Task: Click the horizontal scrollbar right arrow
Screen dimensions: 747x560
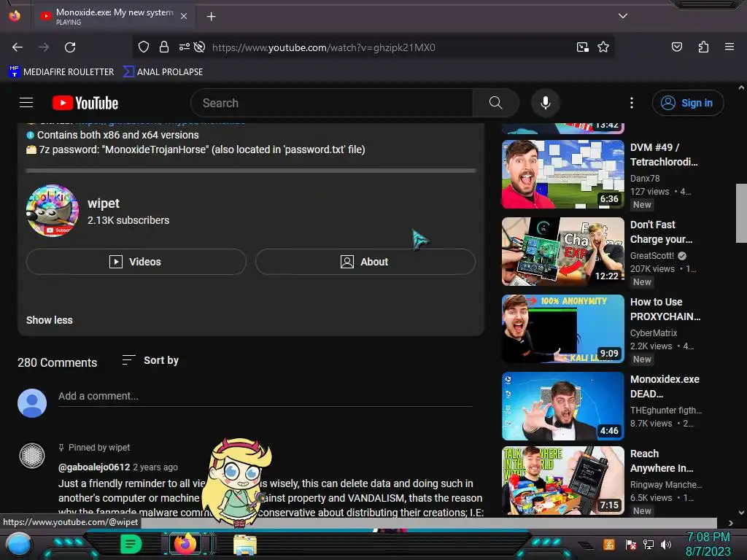Action: click(x=730, y=523)
